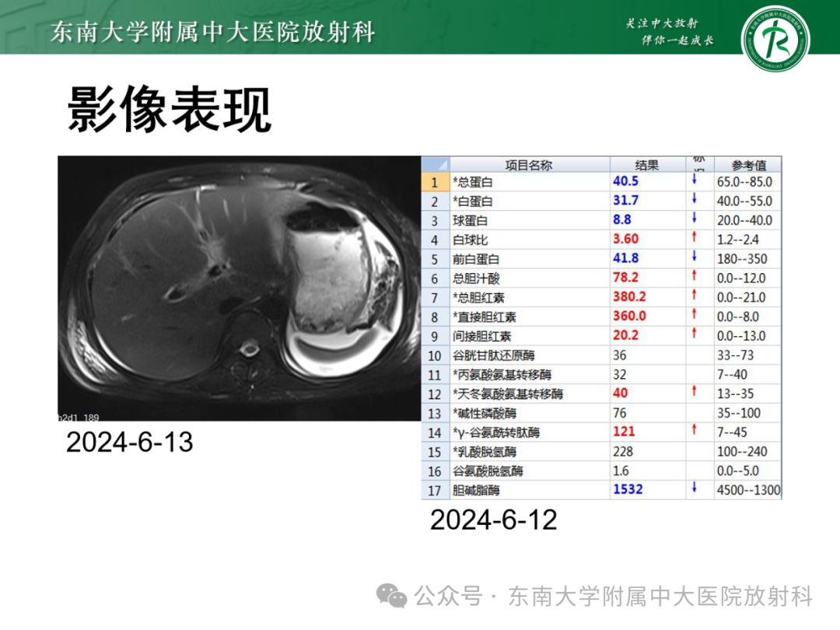Select the 前白蛋白 test name cell

(x=530, y=259)
